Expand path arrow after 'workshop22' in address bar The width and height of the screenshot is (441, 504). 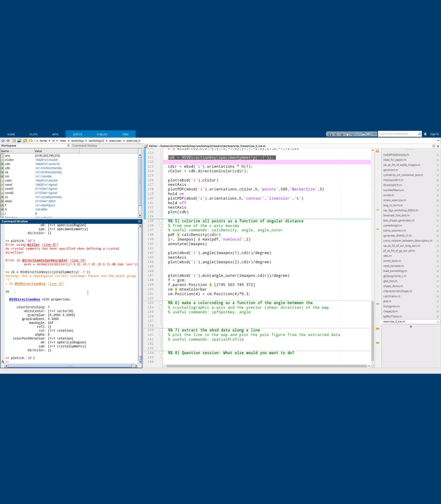[x=106, y=141]
